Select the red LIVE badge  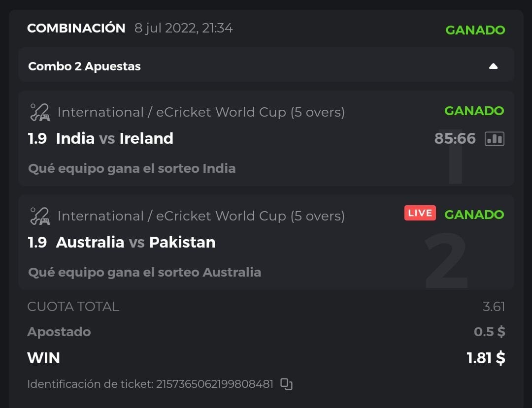[x=420, y=213]
